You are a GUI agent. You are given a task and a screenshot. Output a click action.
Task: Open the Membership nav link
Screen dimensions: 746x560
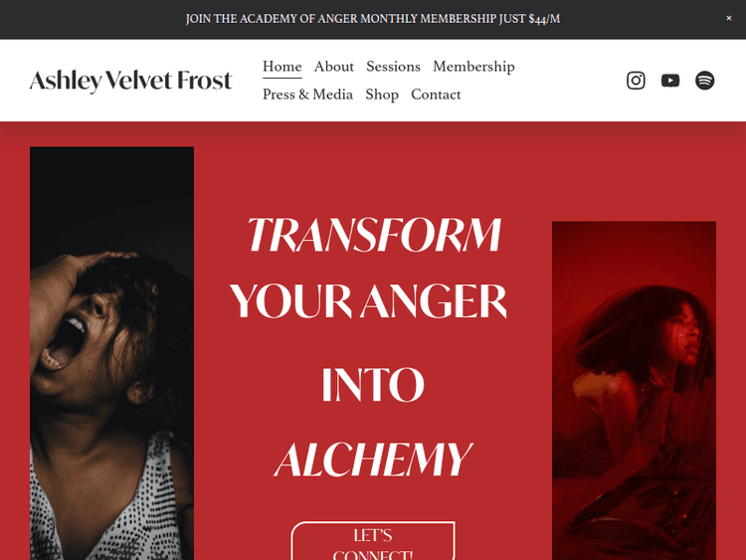473,67
